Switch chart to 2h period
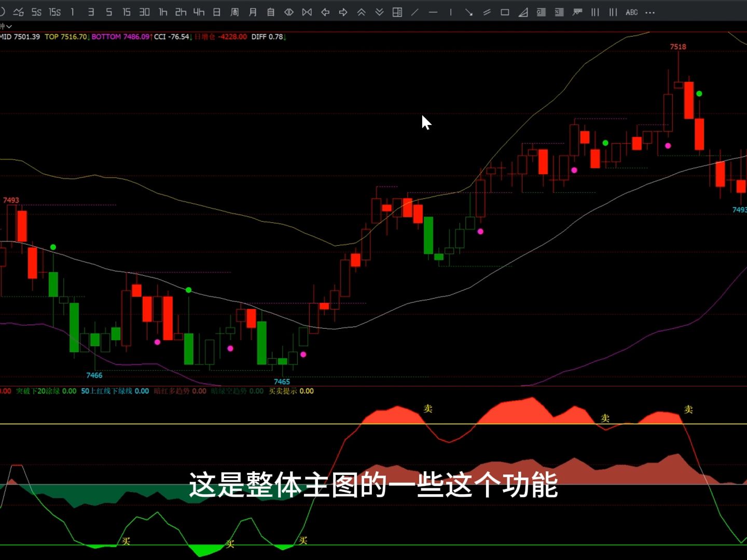The image size is (747, 560). tap(181, 12)
